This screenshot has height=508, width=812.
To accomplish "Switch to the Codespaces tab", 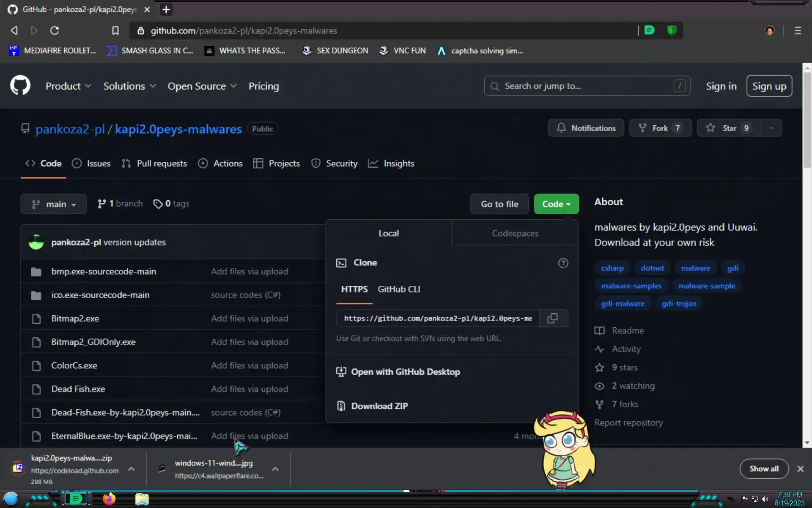I will [515, 233].
